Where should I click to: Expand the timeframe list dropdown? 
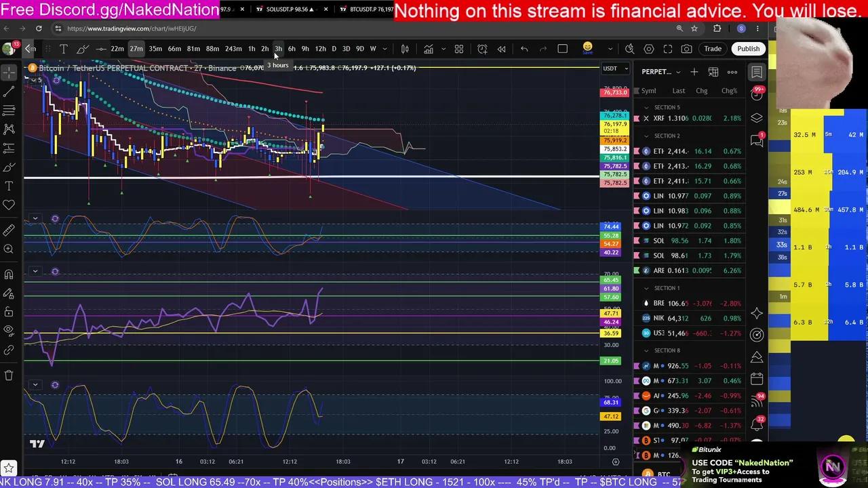(385, 49)
